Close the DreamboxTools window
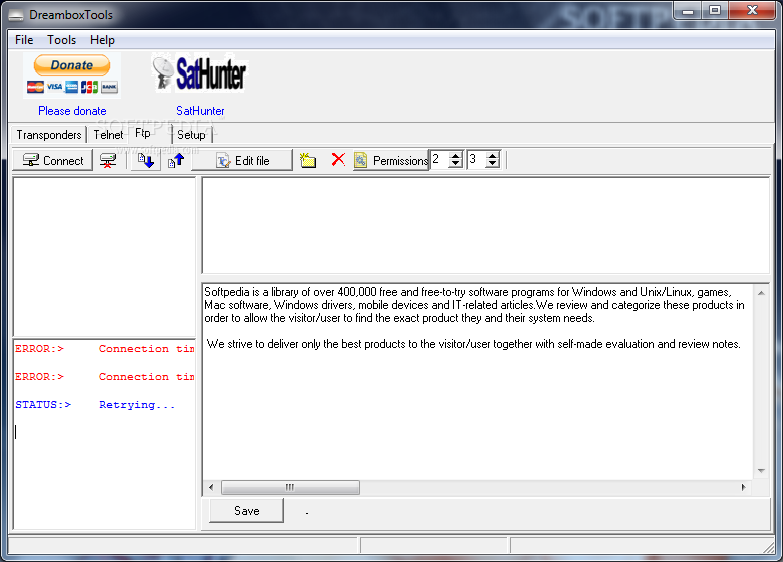 point(753,10)
